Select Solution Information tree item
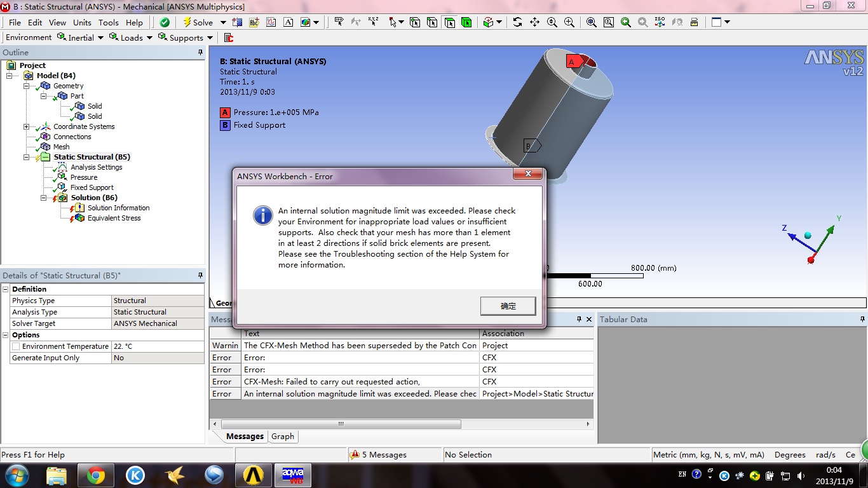Image resolution: width=868 pixels, height=488 pixels. 118,208
